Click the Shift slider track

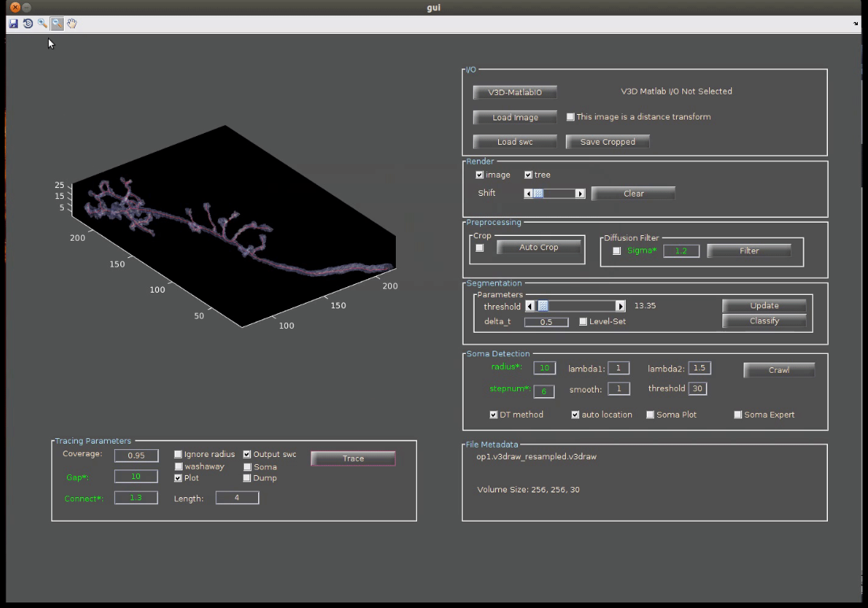559,193
